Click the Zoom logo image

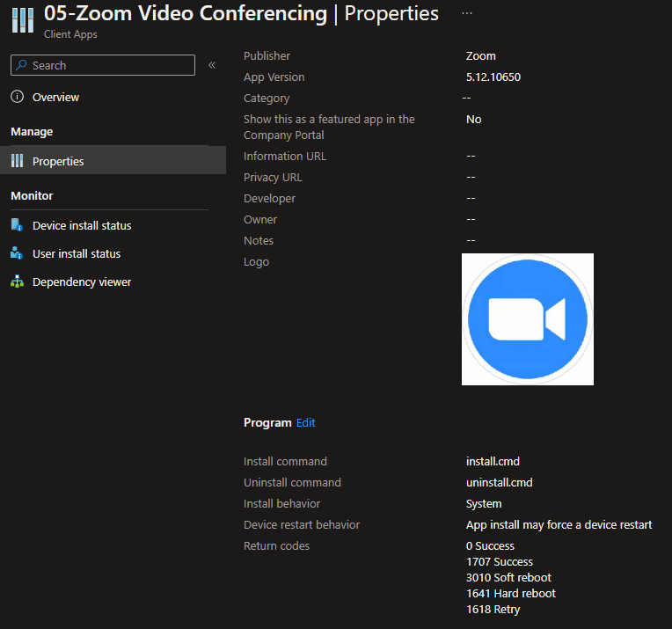pyautogui.click(x=528, y=319)
